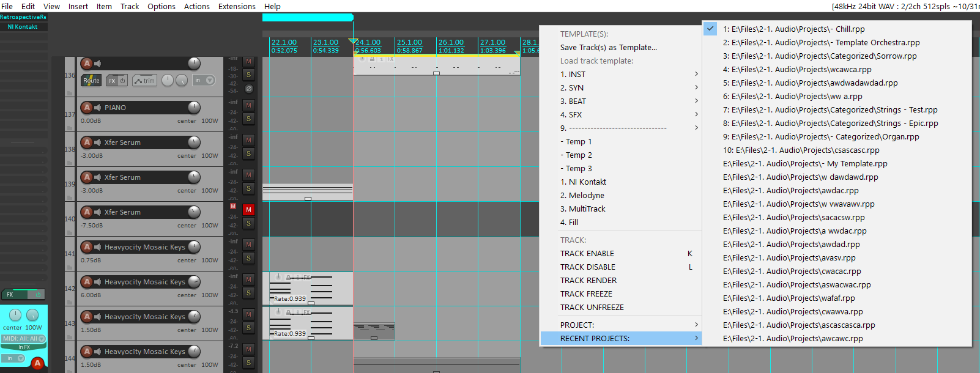Adjust the volume knob on track 142
Screen dimensions: 980x373
(194, 282)
